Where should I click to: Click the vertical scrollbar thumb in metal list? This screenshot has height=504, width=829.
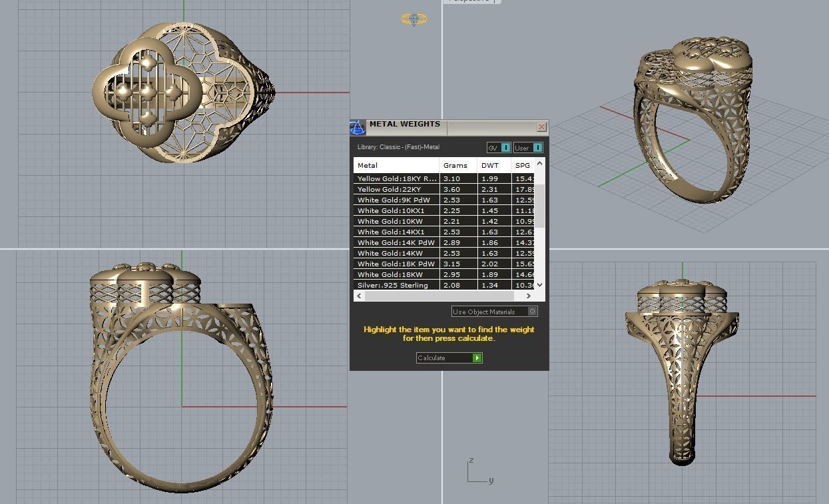(539, 206)
